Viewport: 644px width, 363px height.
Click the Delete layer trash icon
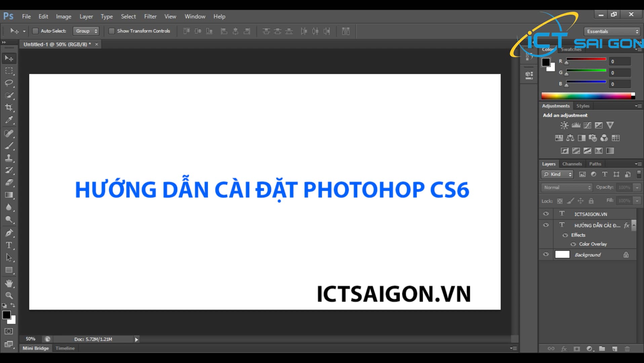tap(627, 349)
